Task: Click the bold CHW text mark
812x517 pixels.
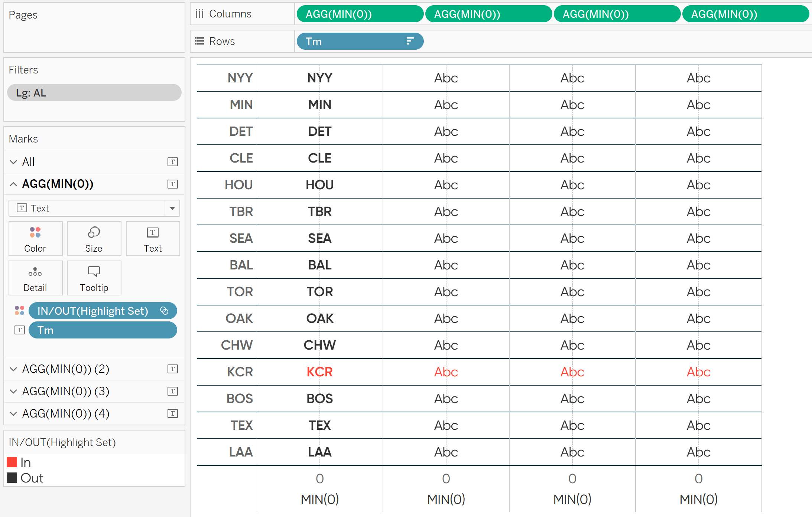Action: pyautogui.click(x=320, y=345)
